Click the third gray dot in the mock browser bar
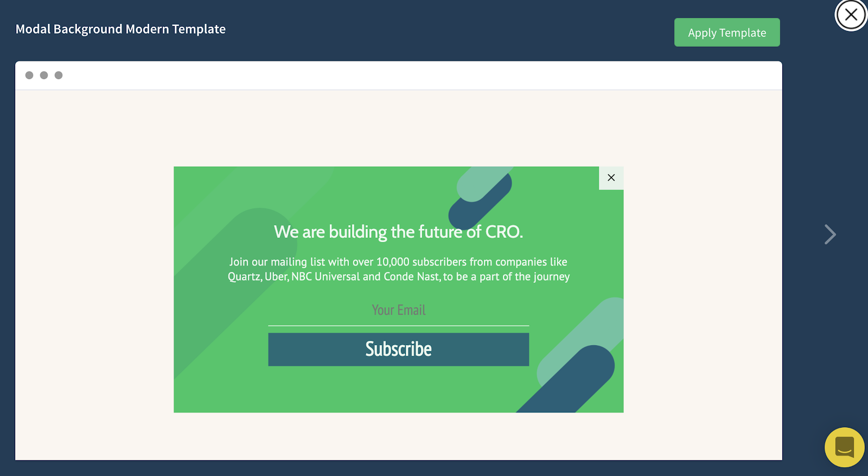This screenshot has width=868, height=476. pyautogui.click(x=59, y=75)
